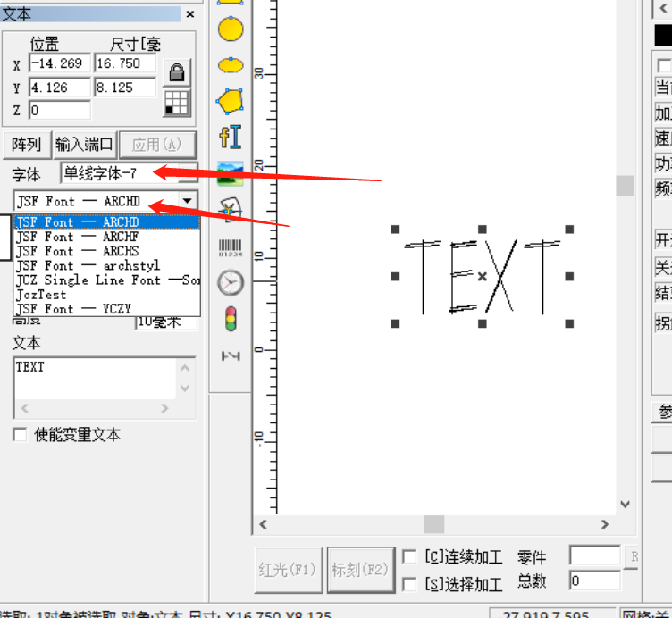Screen dimensions: 672x618
Task: Select the polygon drawing tool
Action: coord(231,102)
